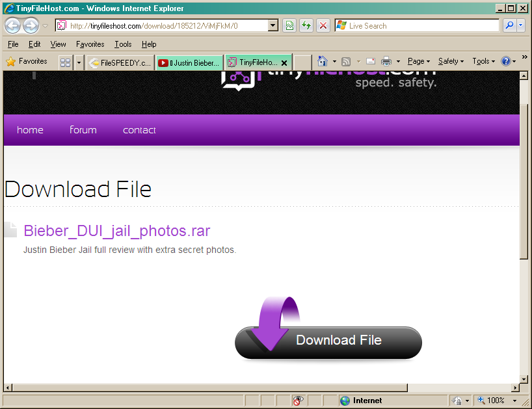Expand the address bar history dropdown

[273, 25]
